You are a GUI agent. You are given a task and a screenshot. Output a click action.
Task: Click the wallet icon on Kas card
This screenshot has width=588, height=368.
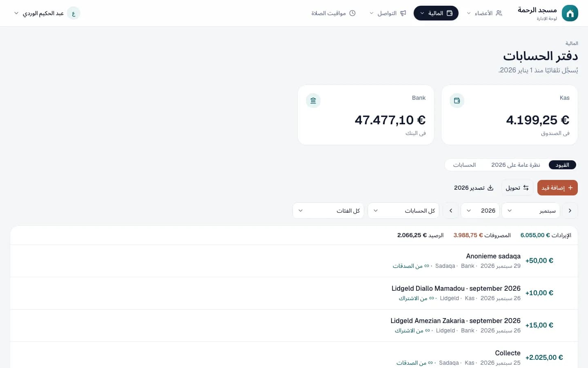(x=457, y=101)
